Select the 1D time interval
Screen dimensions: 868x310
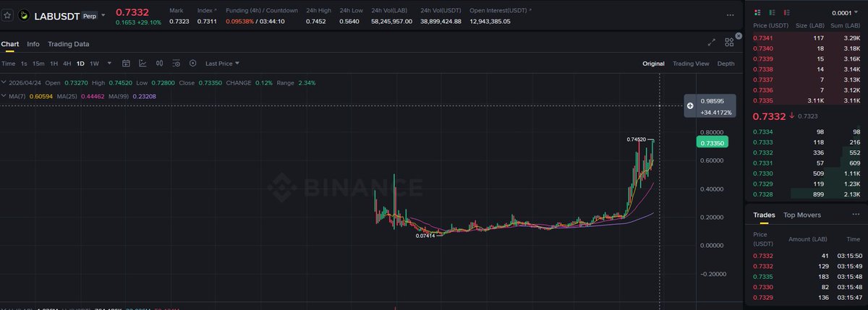click(x=80, y=64)
